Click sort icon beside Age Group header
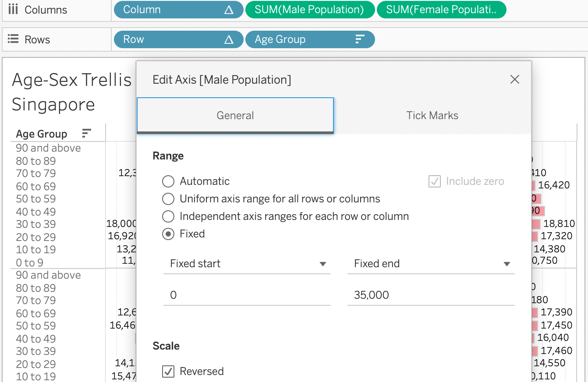This screenshot has height=382, width=588. tap(86, 134)
